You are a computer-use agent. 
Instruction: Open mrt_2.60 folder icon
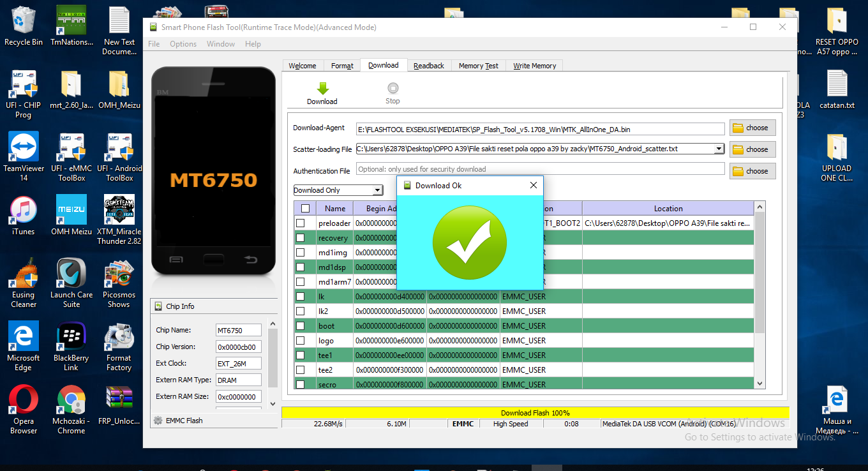click(x=71, y=84)
